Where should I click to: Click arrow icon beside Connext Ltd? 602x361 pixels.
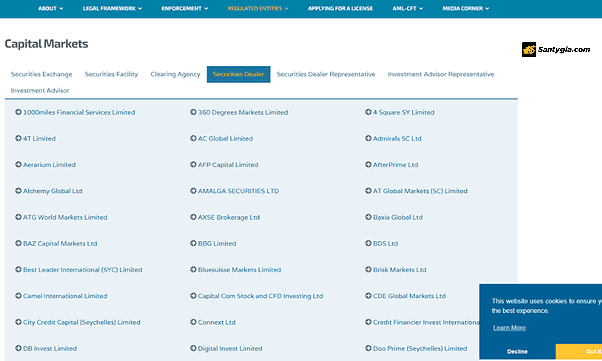pos(193,322)
